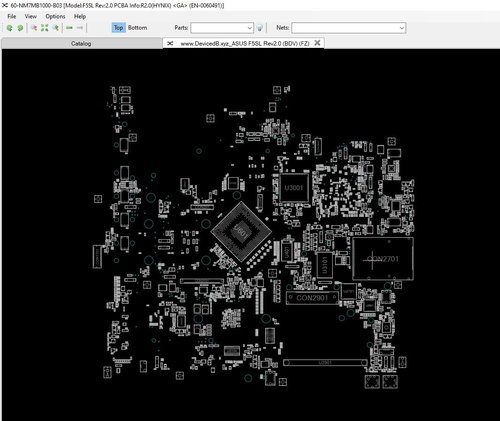Click the icon on the board file tab
The width and height of the screenshot is (500, 421).
(170, 43)
